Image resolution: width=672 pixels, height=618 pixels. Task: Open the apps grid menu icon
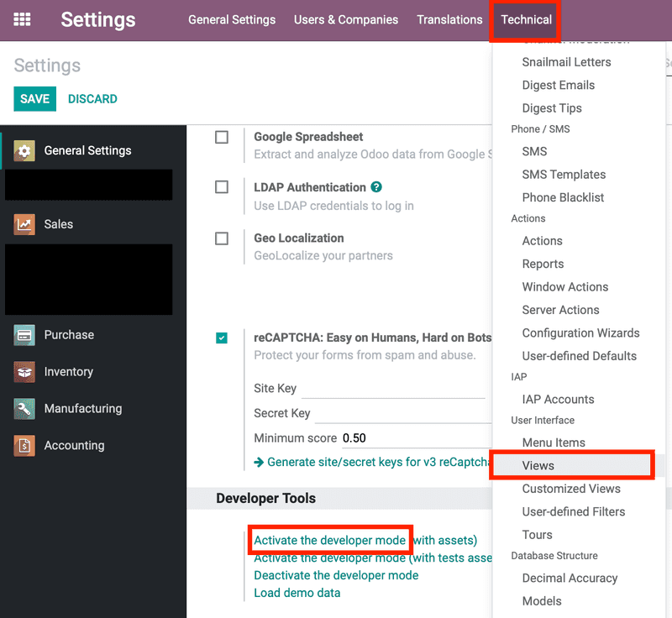click(x=23, y=19)
